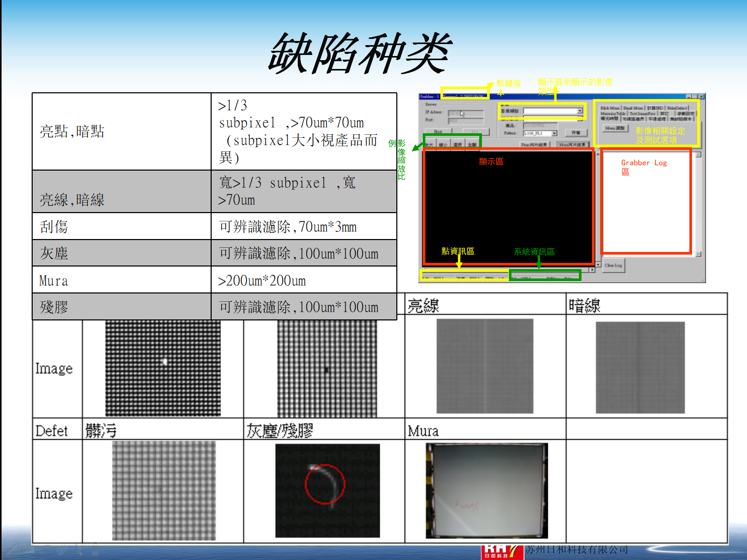The width and height of the screenshot is (747, 560).
Task: Click the Proc判片結果 button
Action: click(535, 145)
